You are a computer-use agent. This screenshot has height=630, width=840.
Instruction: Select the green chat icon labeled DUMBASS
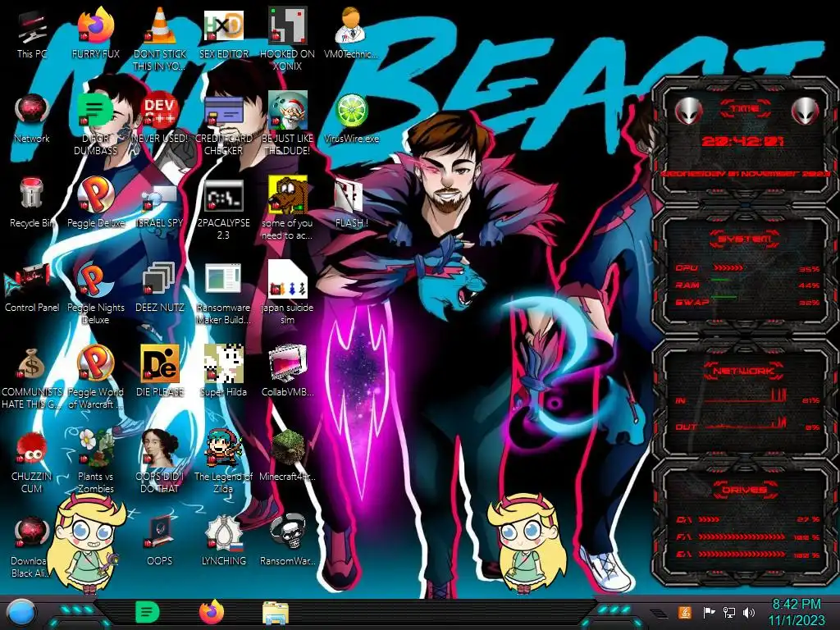[x=96, y=125]
